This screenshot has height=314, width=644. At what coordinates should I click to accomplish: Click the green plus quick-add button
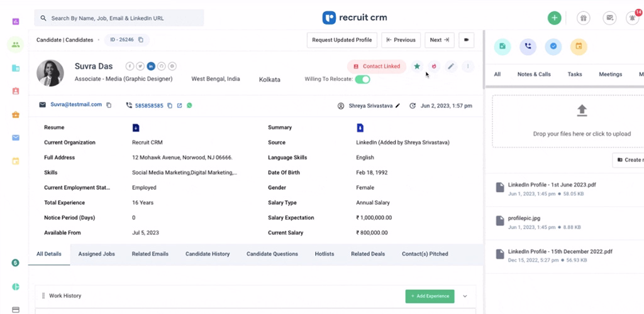coord(555,18)
